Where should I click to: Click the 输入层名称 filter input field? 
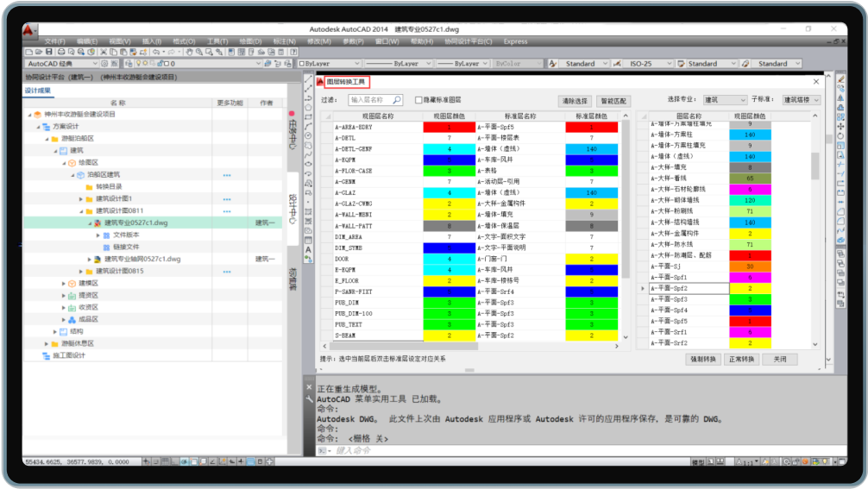tap(375, 100)
